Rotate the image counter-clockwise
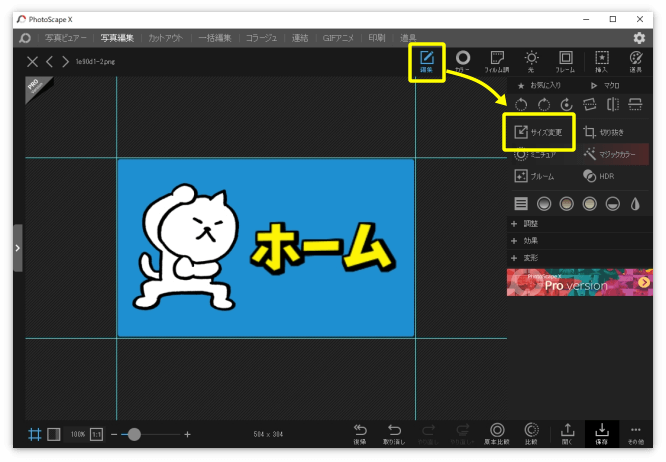 click(521, 104)
